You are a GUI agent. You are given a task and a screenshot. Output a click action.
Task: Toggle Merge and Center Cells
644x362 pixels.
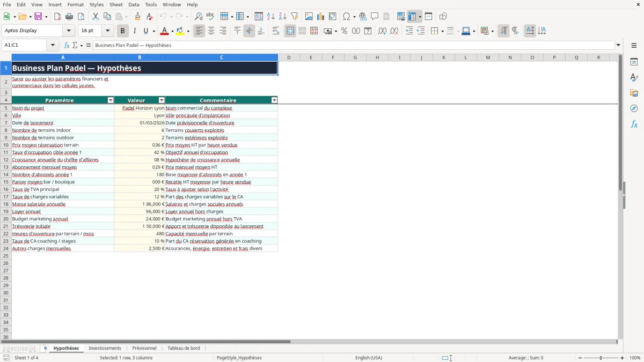pyautogui.click(x=290, y=31)
